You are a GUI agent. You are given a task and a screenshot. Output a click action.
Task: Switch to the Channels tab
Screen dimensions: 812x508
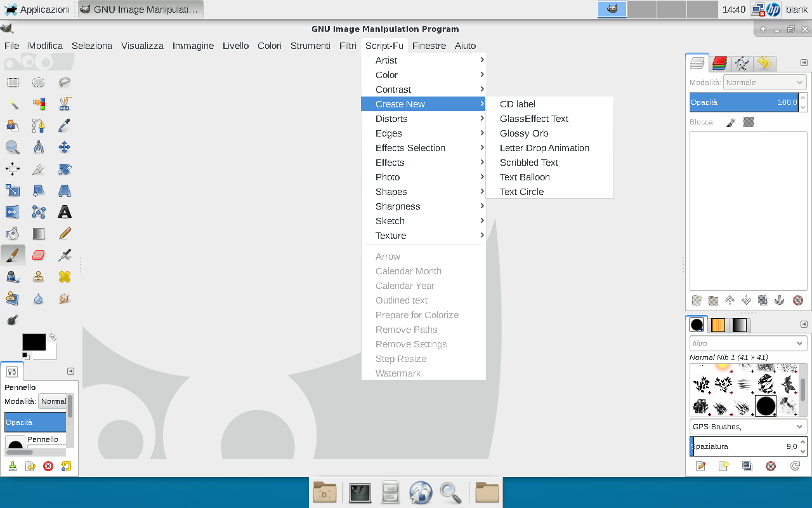[719, 63]
